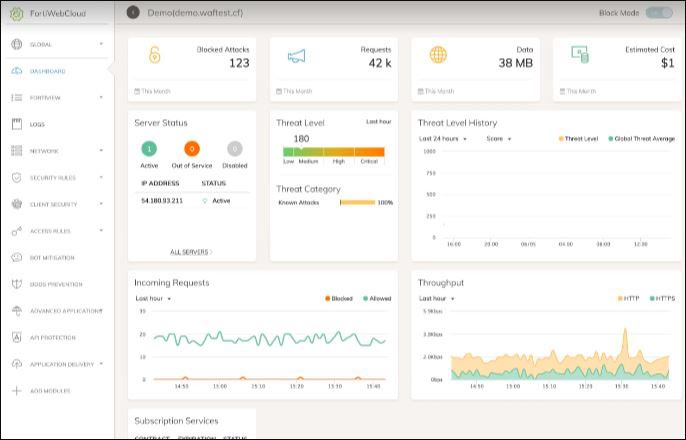Toggle Allowed series in Incoming Requests
This screenshot has height=440, width=686.
tap(377, 298)
